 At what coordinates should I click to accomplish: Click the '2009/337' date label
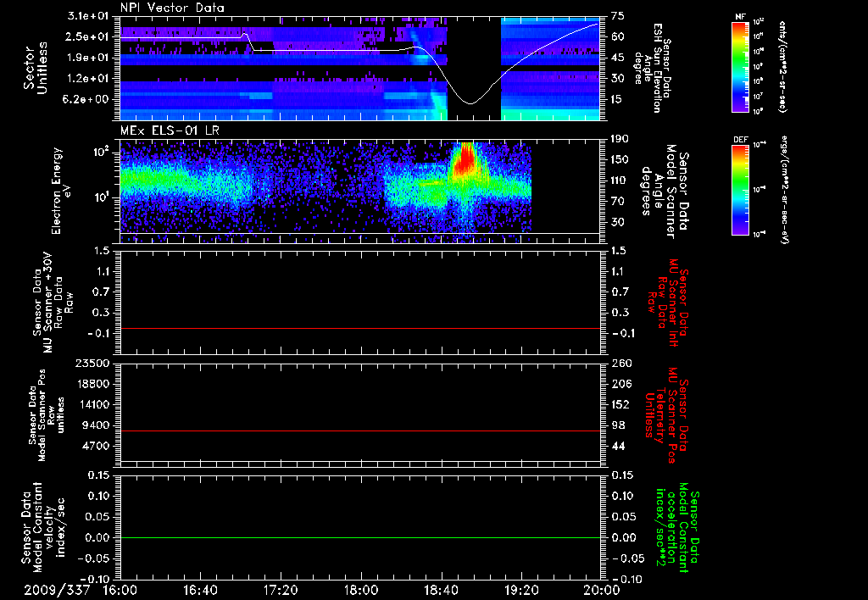tap(57, 590)
